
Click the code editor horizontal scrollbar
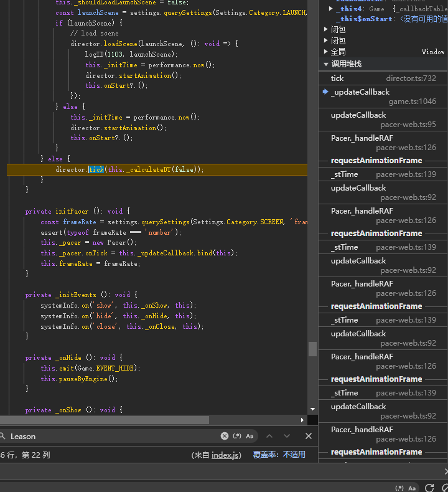106,420
